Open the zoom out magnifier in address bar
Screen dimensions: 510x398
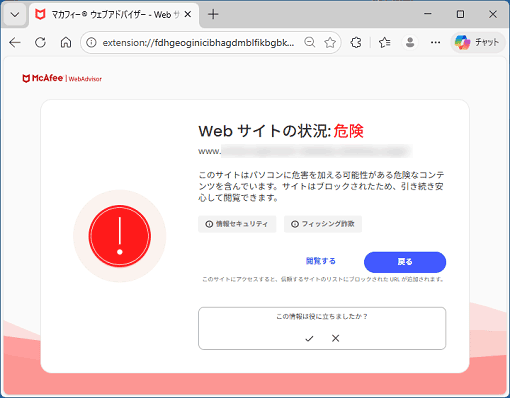tap(310, 42)
